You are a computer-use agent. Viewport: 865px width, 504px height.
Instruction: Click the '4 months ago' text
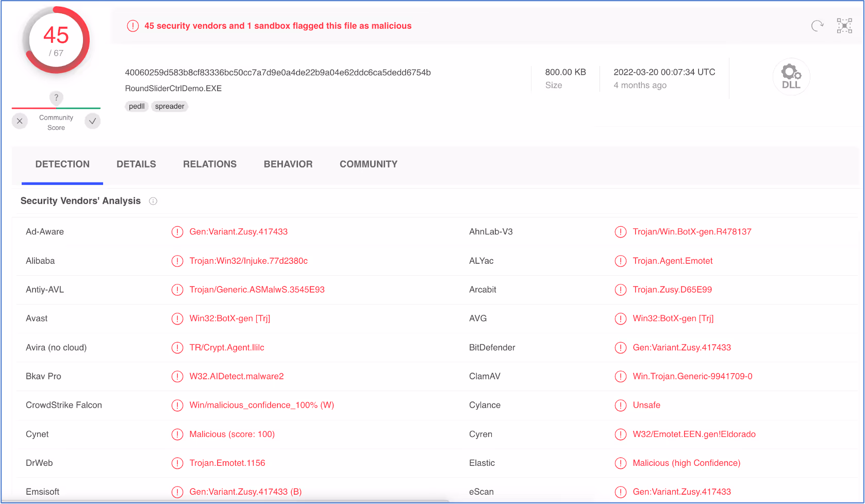[x=640, y=86]
